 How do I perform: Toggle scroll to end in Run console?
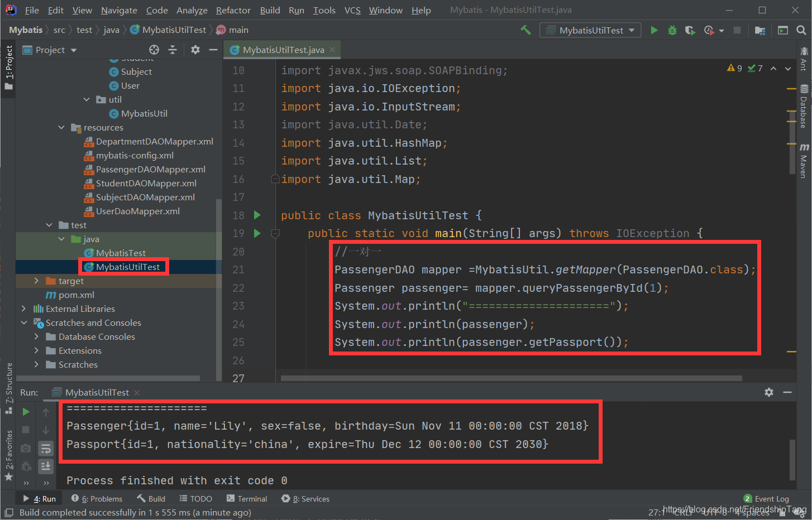(x=46, y=466)
